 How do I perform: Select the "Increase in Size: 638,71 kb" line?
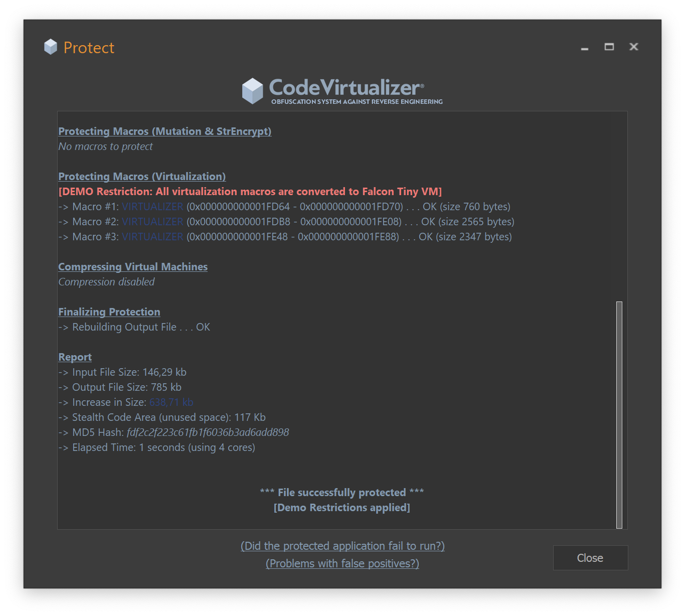[x=126, y=402]
